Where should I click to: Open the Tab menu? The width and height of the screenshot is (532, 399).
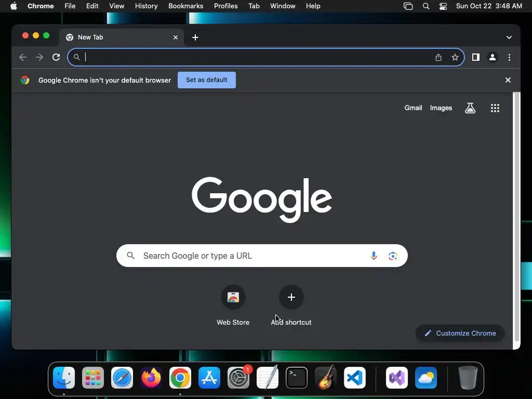click(254, 6)
